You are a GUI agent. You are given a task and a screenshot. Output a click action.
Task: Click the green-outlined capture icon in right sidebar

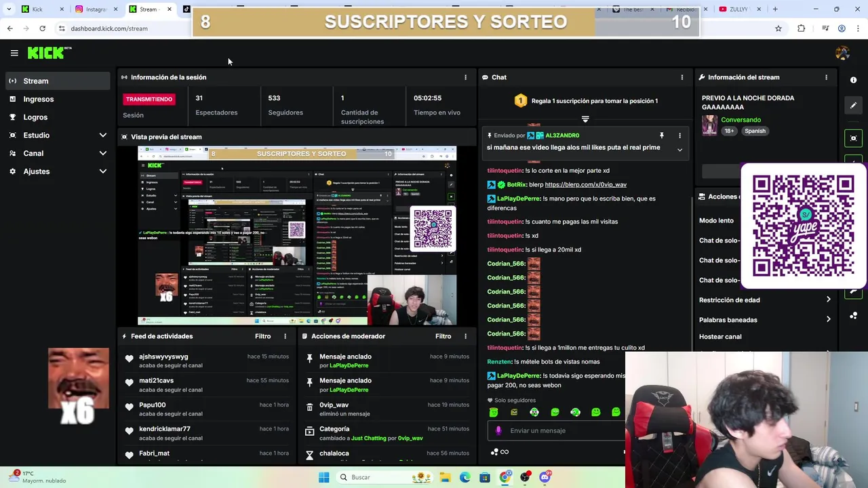[x=853, y=138]
